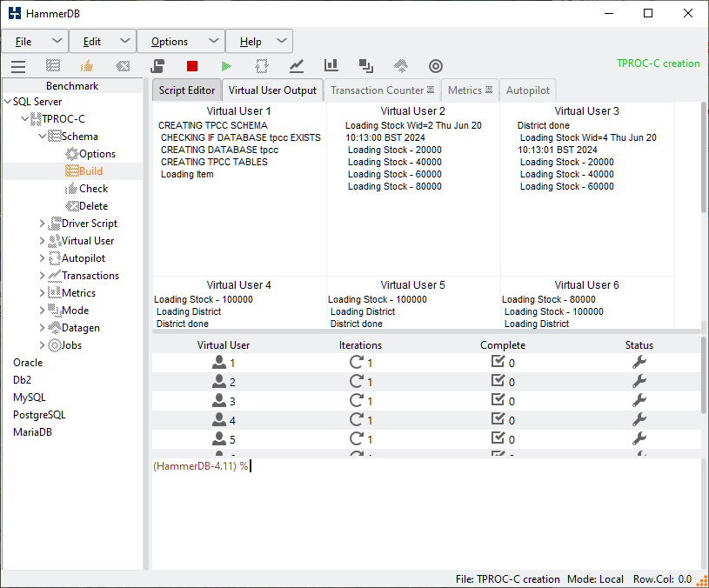Click the virtual user table vertical scrollbar
This screenshot has width=709, height=588.
[704, 375]
